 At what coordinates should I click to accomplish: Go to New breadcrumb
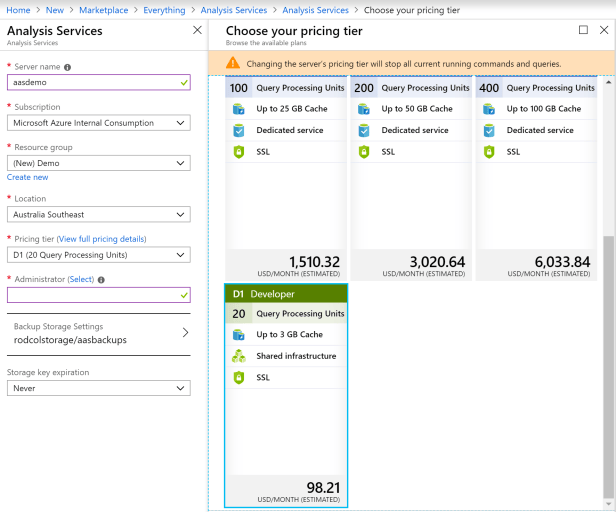(x=55, y=10)
